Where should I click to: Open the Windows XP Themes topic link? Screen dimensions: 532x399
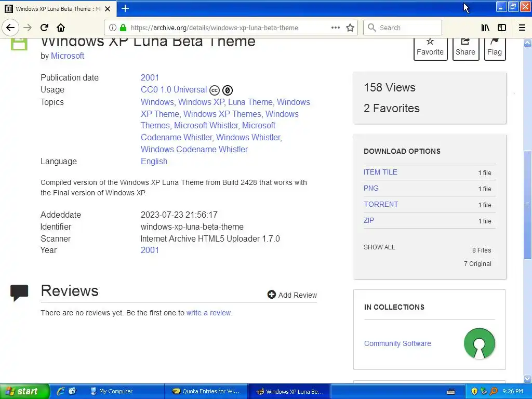[x=222, y=114]
